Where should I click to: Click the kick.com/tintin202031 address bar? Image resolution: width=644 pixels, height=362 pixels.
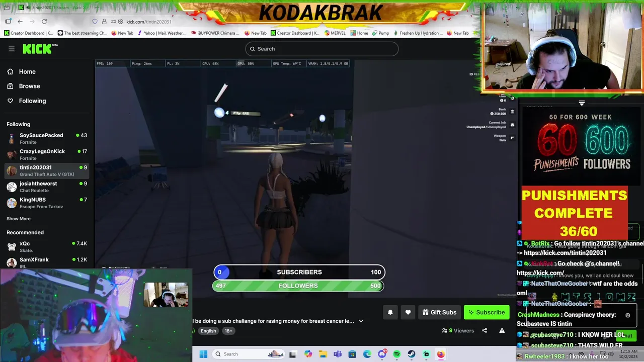click(x=149, y=22)
